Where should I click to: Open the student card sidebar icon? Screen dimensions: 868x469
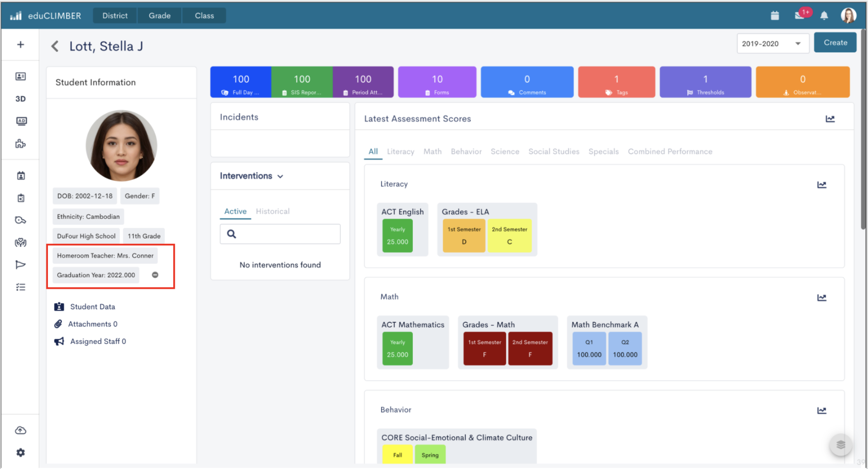(20, 76)
